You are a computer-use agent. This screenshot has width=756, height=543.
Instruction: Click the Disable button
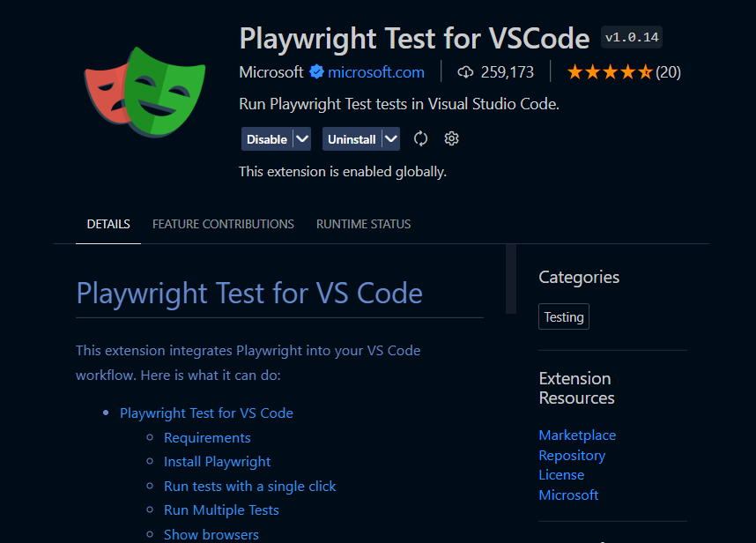coord(267,139)
